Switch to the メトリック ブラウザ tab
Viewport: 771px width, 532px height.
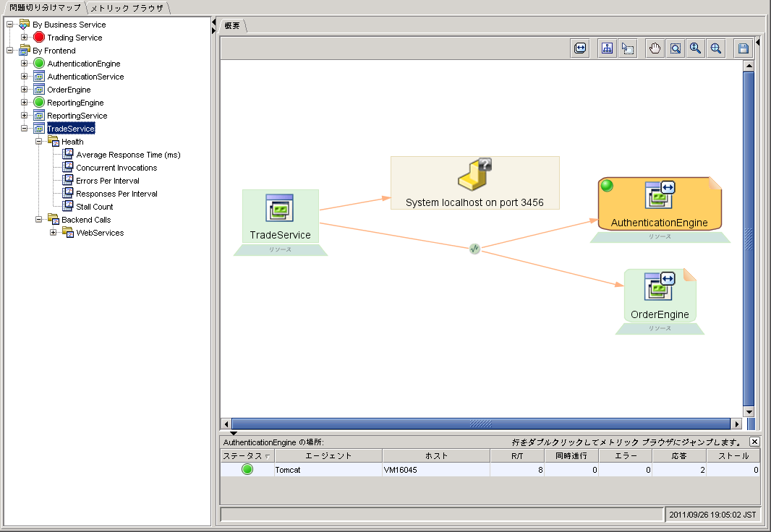tap(127, 8)
